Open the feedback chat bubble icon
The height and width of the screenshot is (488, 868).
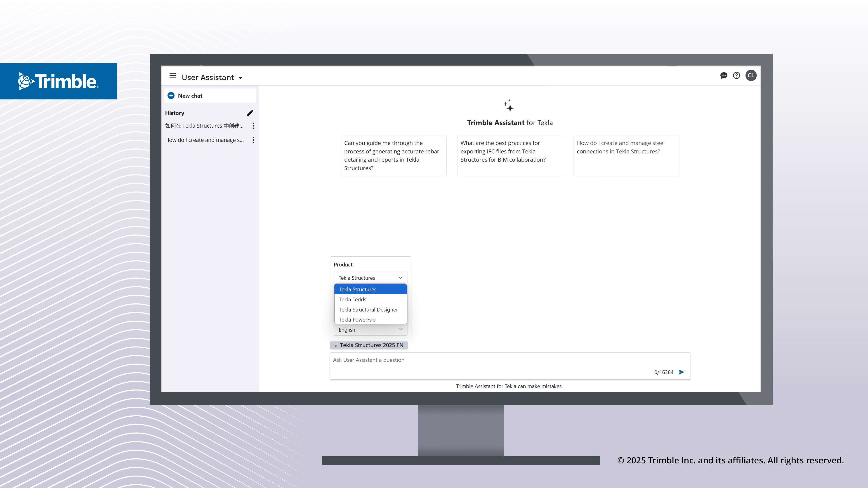(x=723, y=75)
